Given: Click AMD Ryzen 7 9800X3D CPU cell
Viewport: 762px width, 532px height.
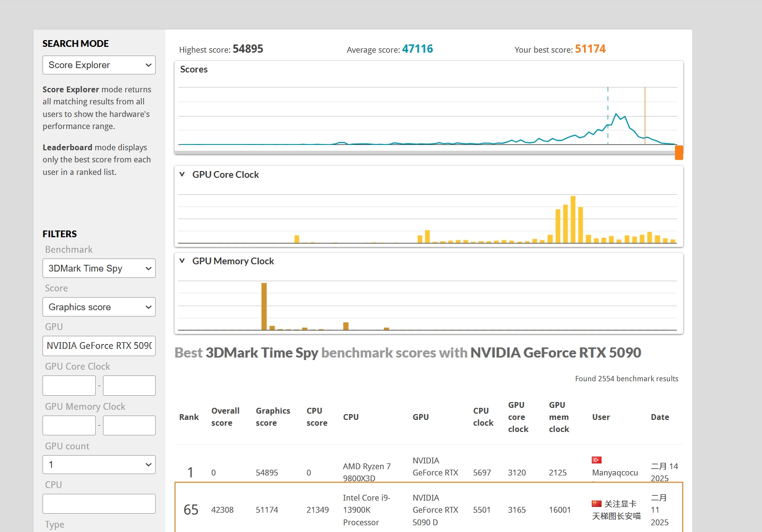Looking at the screenshot, I should pos(367,472).
